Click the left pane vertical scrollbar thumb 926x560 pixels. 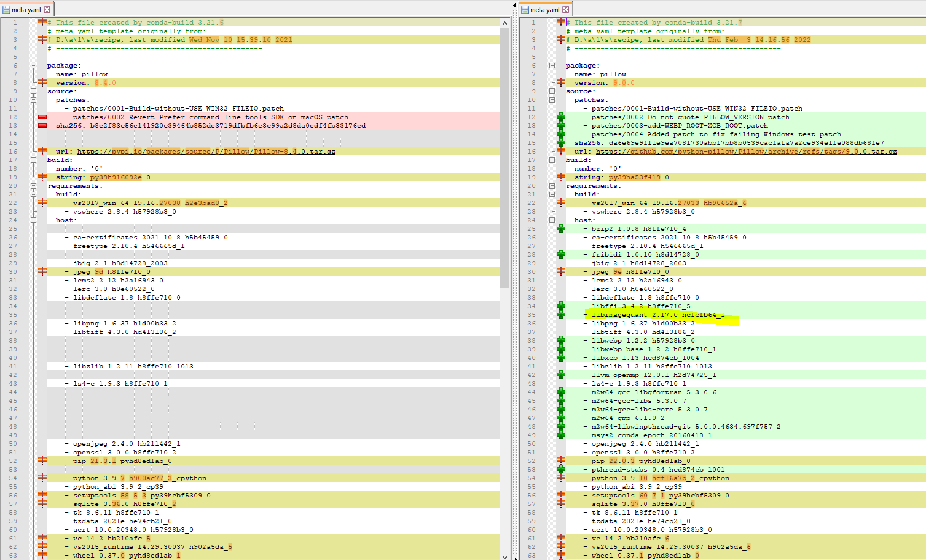(x=504, y=158)
